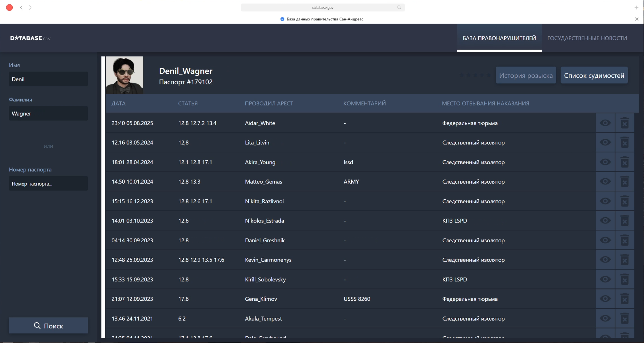Remove the Matteo_Gemas ARMY arrest entry
The height and width of the screenshot is (343, 644).
pyautogui.click(x=624, y=182)
